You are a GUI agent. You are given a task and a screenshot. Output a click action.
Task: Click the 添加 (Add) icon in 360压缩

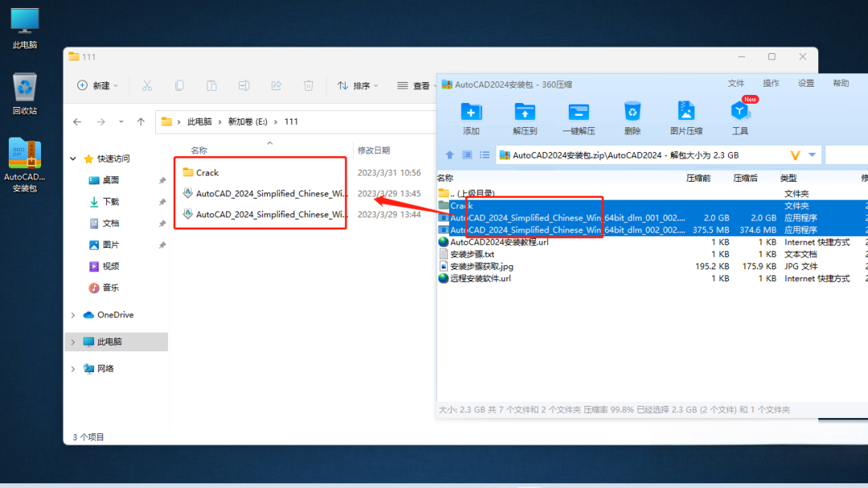471,118
